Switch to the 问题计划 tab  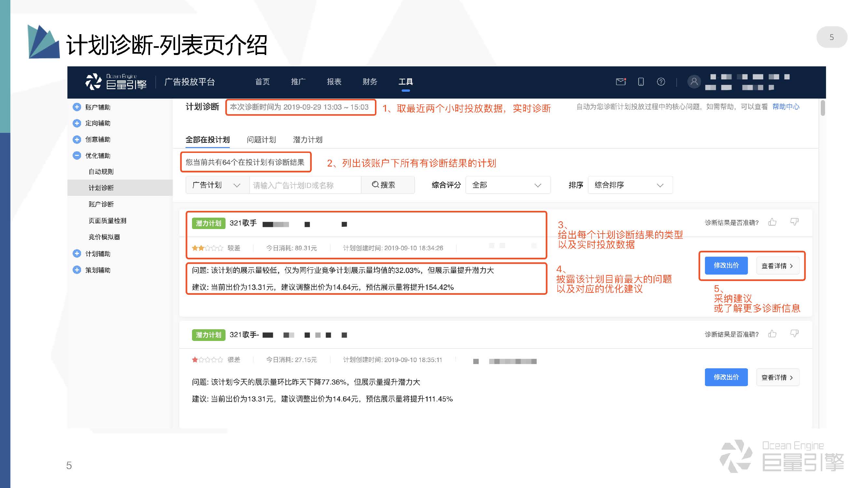coord(261,140)
